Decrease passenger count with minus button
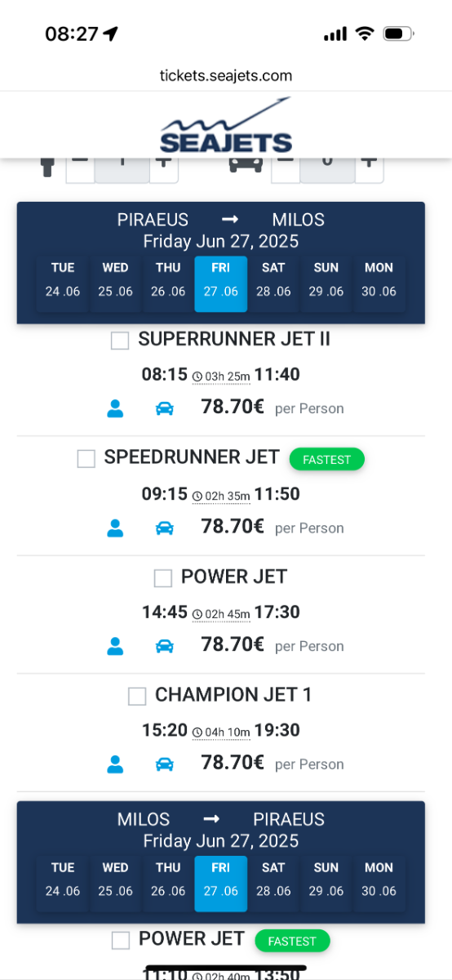The height and width of the screenshot is (980, 452). (x=80, y=161)
